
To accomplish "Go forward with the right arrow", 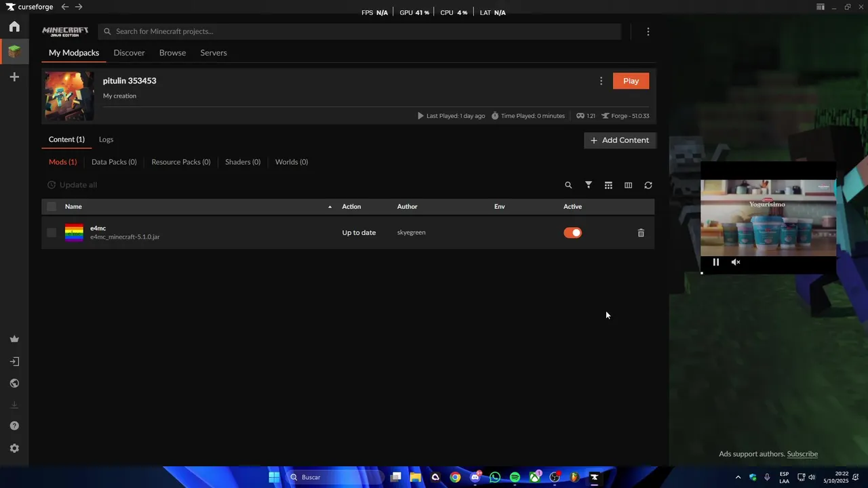I will 79,7.
